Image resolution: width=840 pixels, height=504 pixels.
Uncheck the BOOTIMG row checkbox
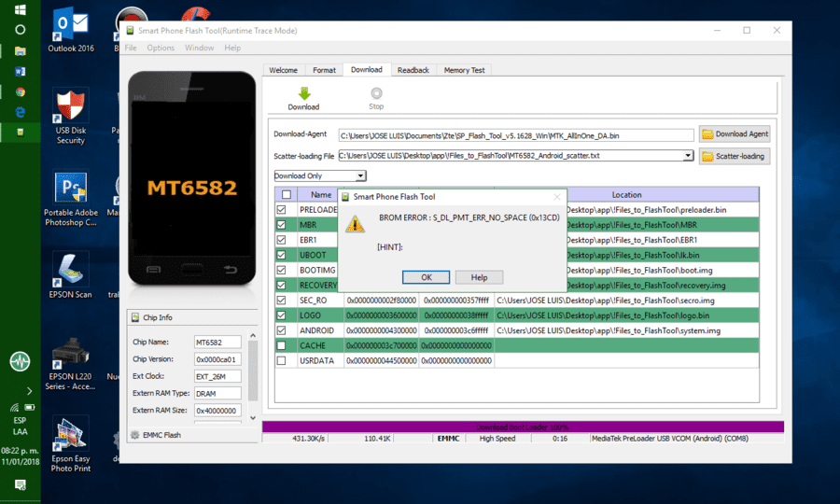coord(282,270)
